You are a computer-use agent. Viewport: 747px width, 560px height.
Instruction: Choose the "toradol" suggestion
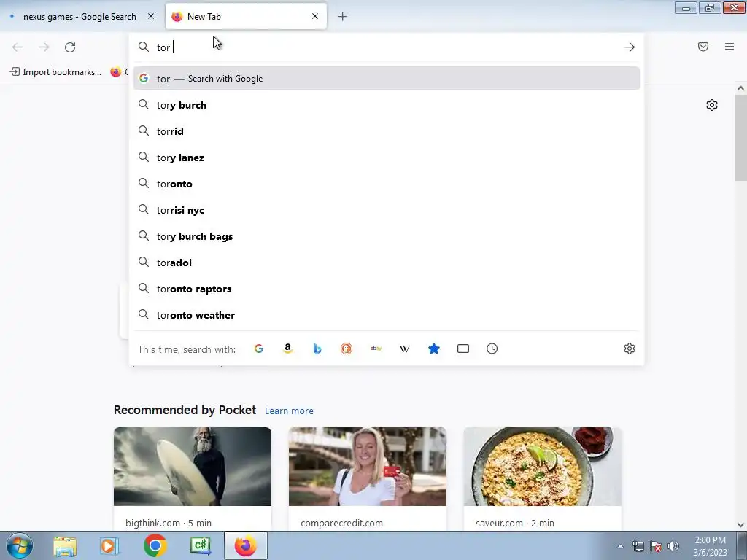(x=387, y=262)
